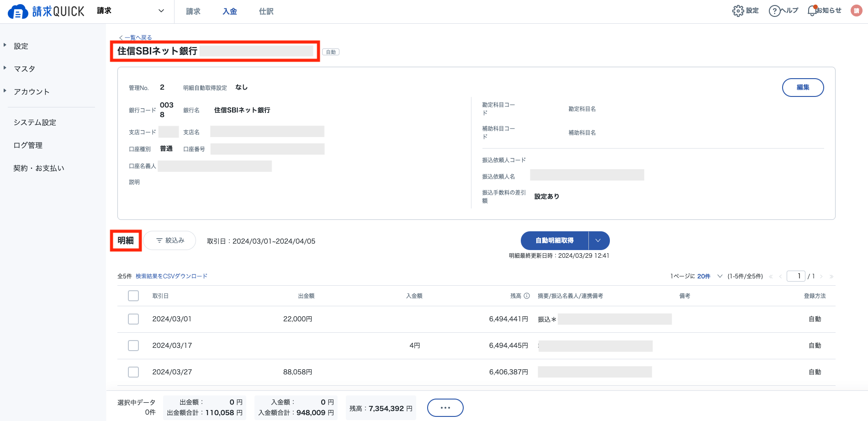The image size is (868, 421).
Task: Click the 取引日 column header
Action: tap(160, 296)
